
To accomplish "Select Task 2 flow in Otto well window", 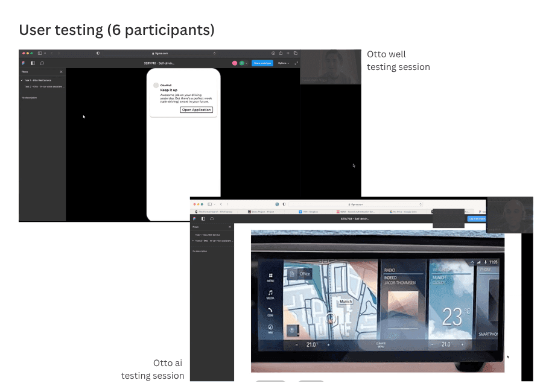I will point(44,87).
